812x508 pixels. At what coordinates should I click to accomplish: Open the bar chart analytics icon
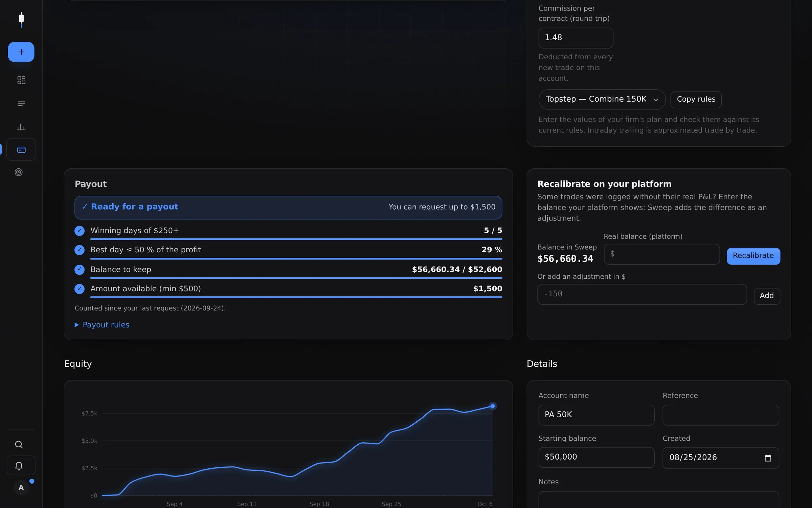[x=21, y=127]
